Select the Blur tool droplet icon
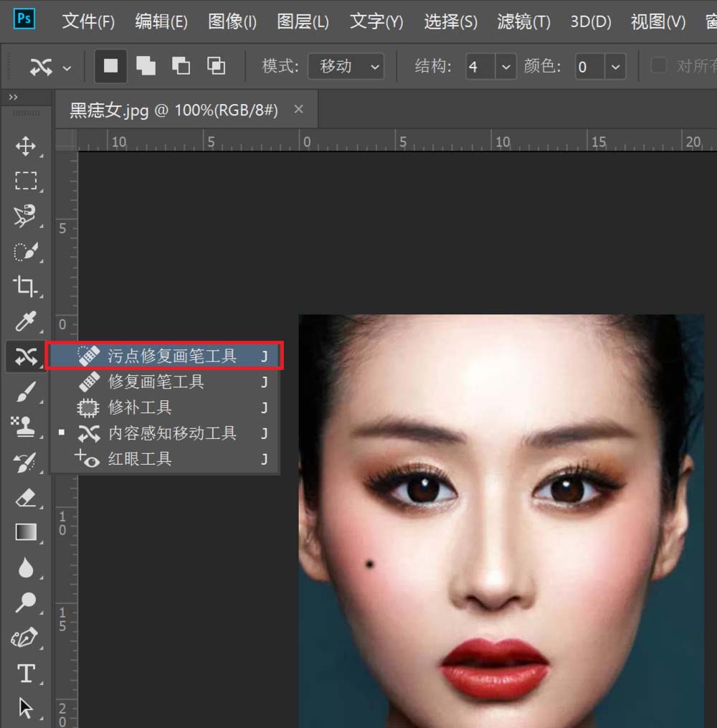717x728 pixels. pos(26,568)
